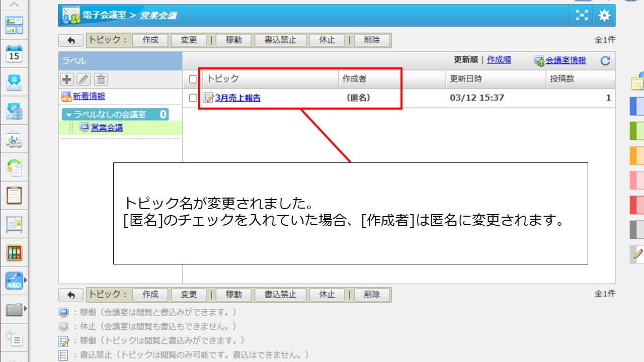Screen dimensions: 644x362
Task: Click the back arrow above the topic list
Action: click(x=71, y=40)
